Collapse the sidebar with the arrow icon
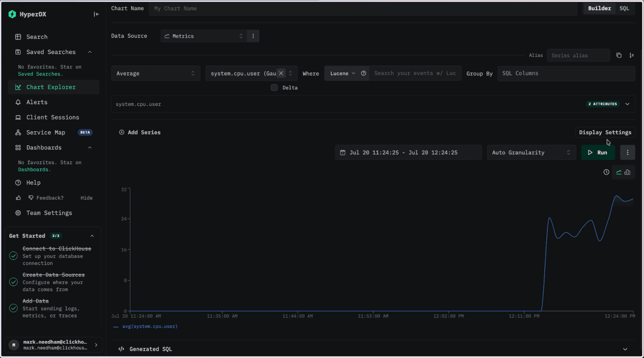The width and height of the screenshot is (644, 358). (x=96, y=14)
